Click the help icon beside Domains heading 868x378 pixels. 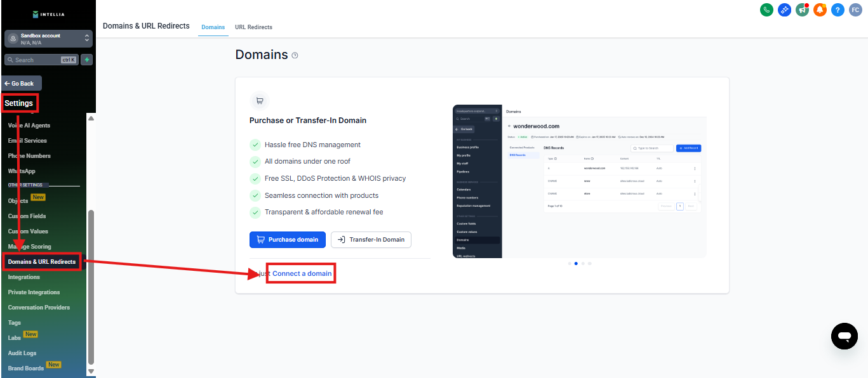(x=295, y=56)
